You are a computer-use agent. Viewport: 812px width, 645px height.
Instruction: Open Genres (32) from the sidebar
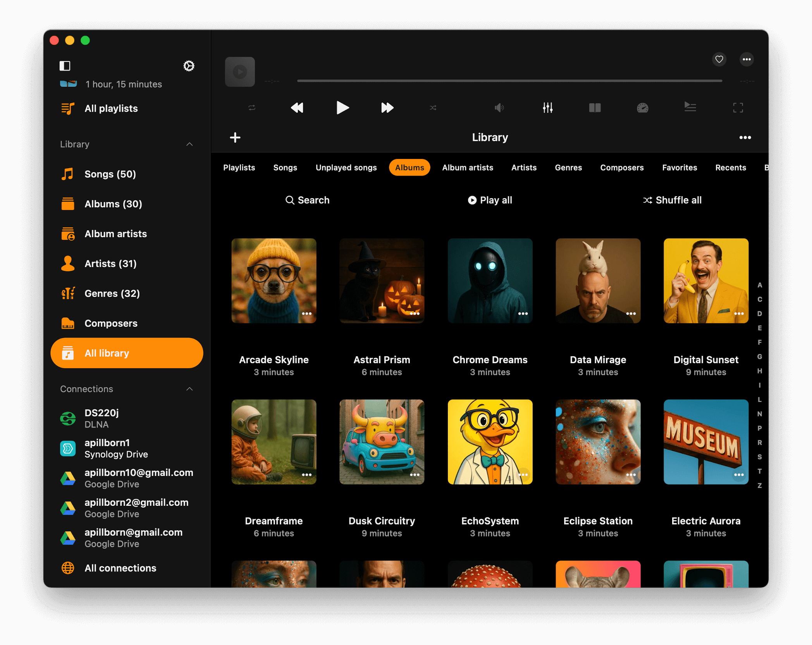112,293
